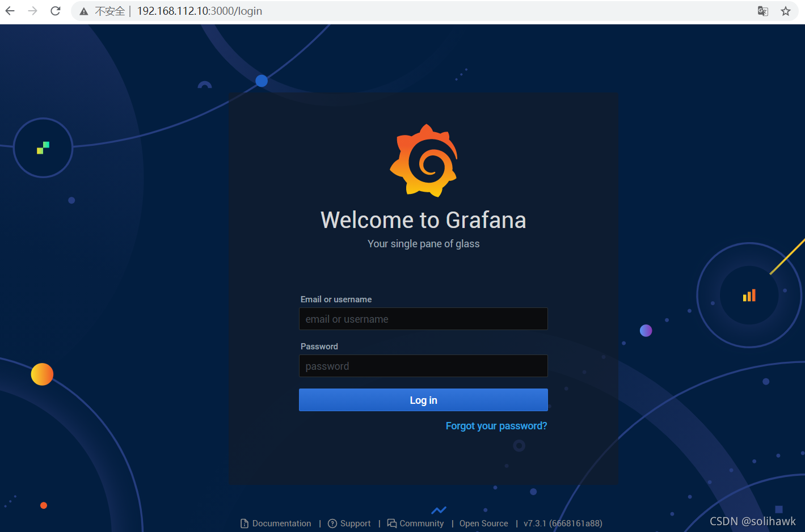
Task: Open the Documentation footer link
Action: 281,523
